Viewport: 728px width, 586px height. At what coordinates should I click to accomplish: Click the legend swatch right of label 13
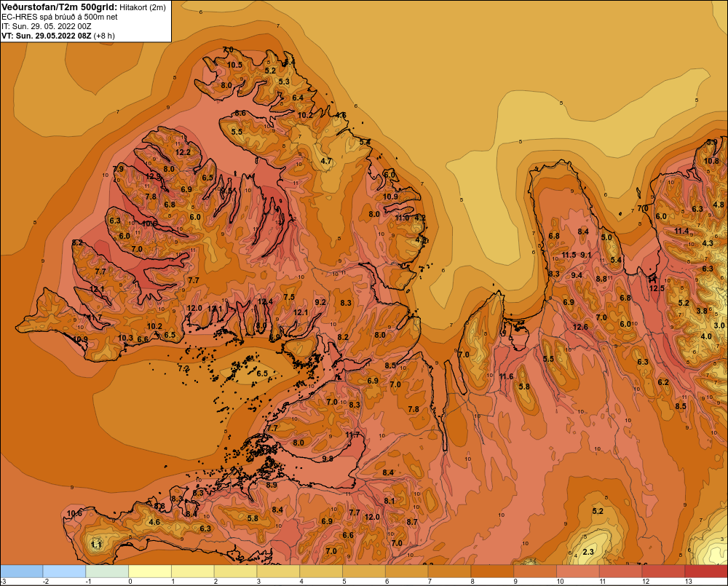coord(705,571)
